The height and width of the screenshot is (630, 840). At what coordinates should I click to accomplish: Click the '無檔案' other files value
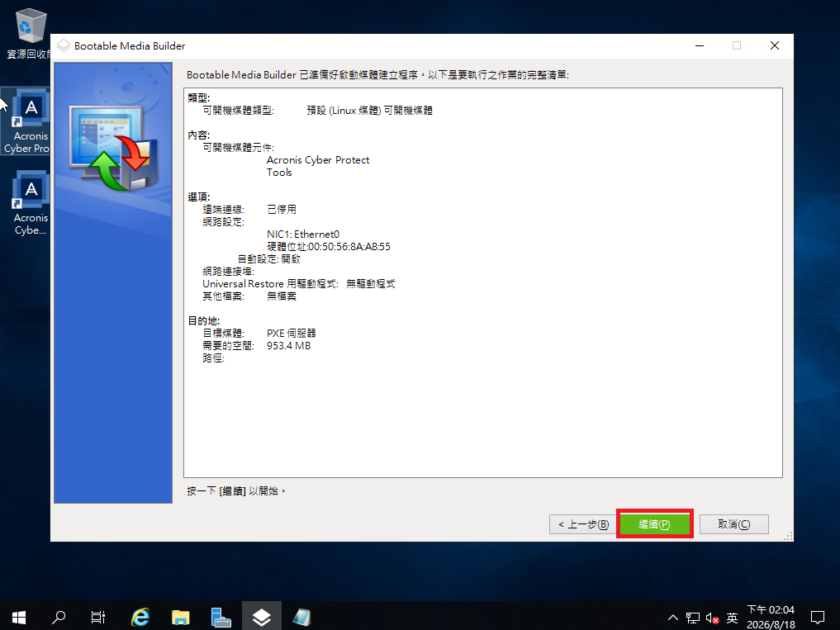(282, 296)
